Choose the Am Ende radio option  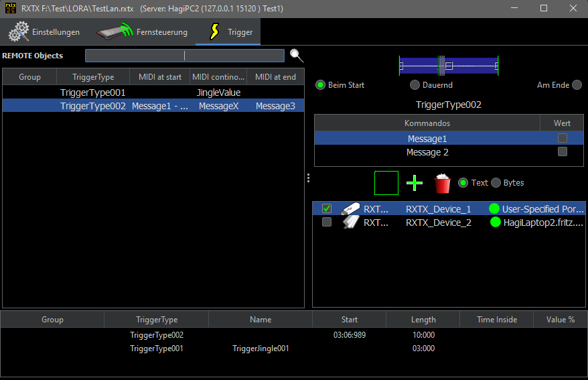(577, 85)
